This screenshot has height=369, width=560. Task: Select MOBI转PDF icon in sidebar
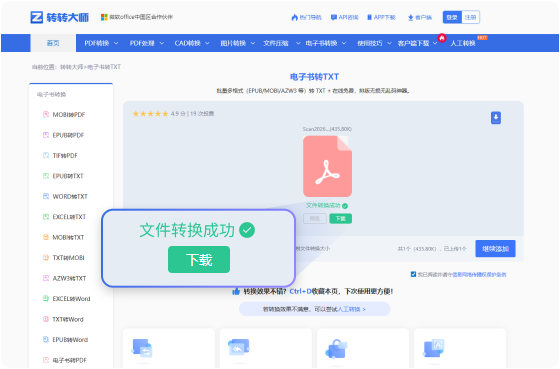(x=46, y=114)
